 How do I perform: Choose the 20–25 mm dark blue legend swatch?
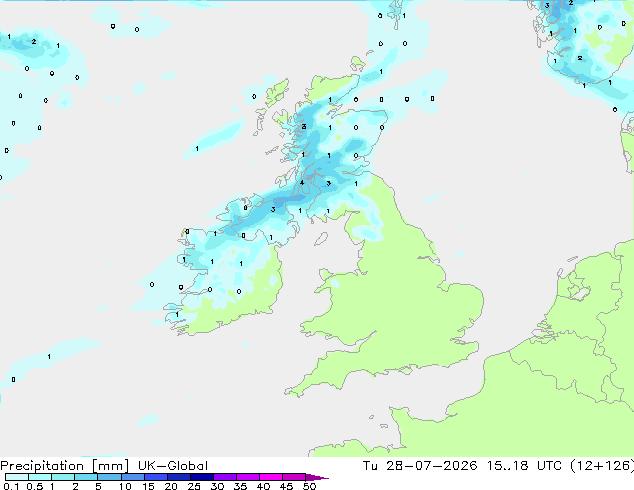tap(178, 477)
